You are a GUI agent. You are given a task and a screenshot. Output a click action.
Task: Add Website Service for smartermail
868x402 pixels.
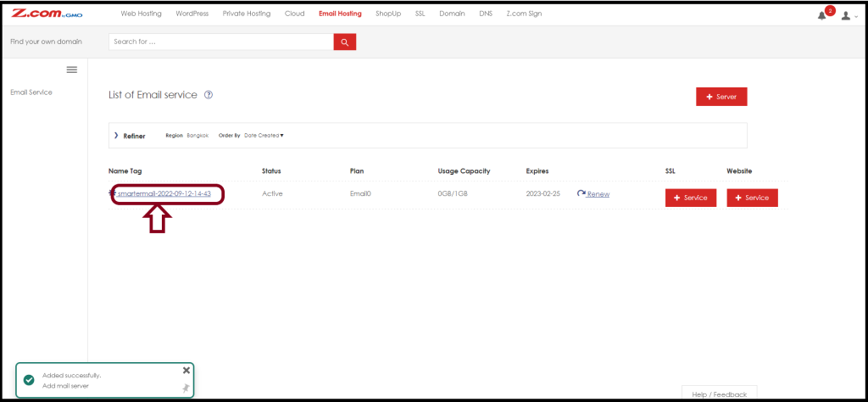(x=753, y=198)
